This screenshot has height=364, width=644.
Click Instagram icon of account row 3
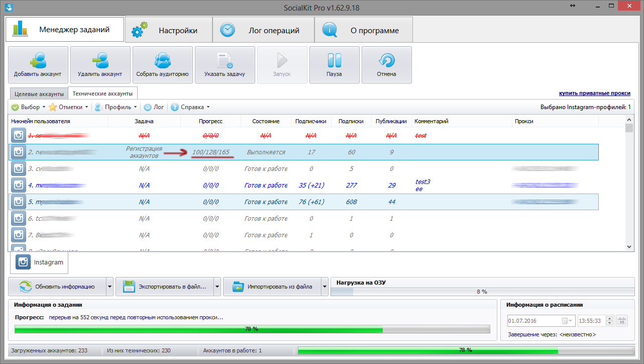tap(19, 168)
